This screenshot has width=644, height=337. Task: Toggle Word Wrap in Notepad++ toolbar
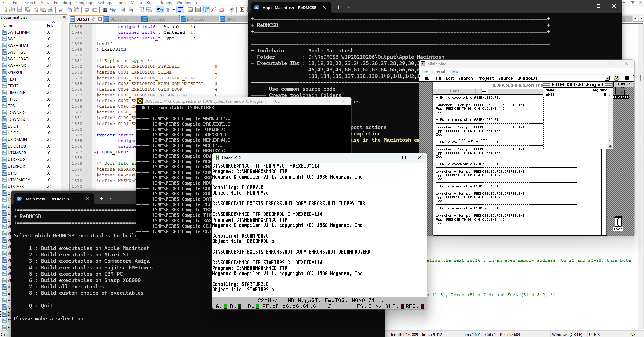click(159, 10)
